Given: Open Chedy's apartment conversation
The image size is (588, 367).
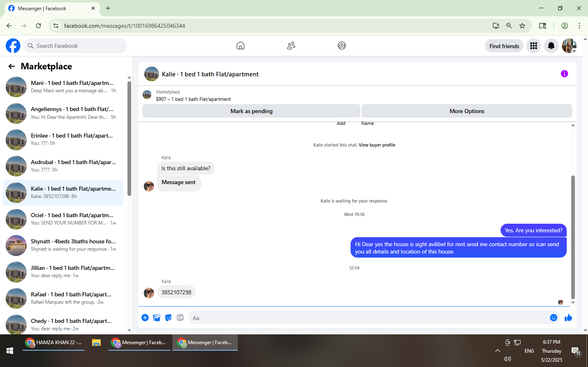Looking at the screenshot, I should (x=63, y=325).
